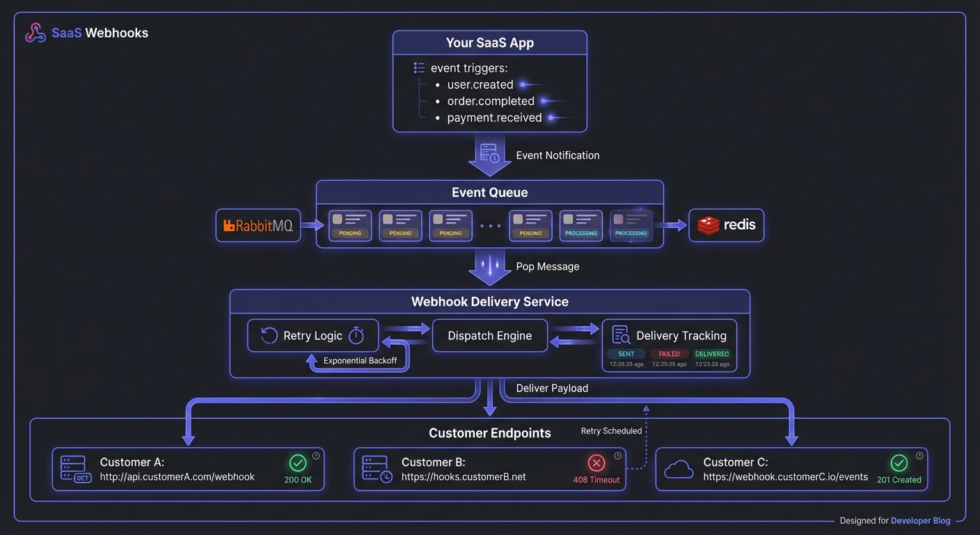The height and width of the screenshot is (535, 980).
Task: Click the first PENDING message card
Action: click(x=350, y=226)
